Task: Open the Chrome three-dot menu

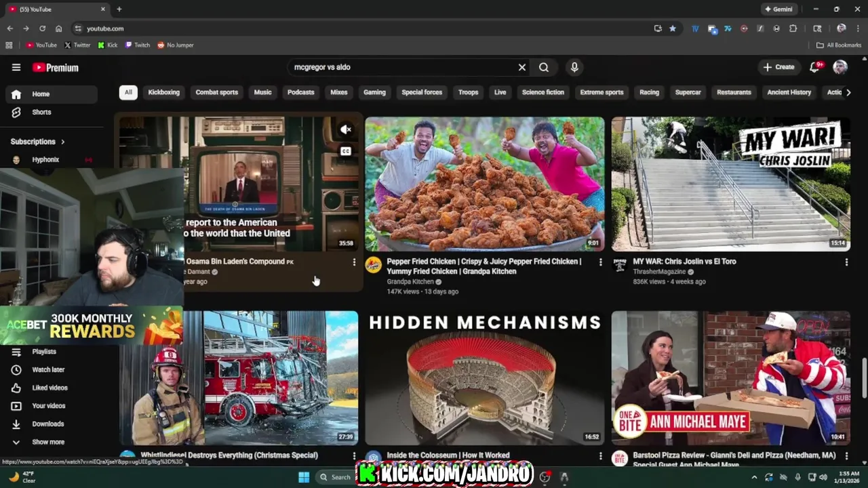Action: pos(858,28)
